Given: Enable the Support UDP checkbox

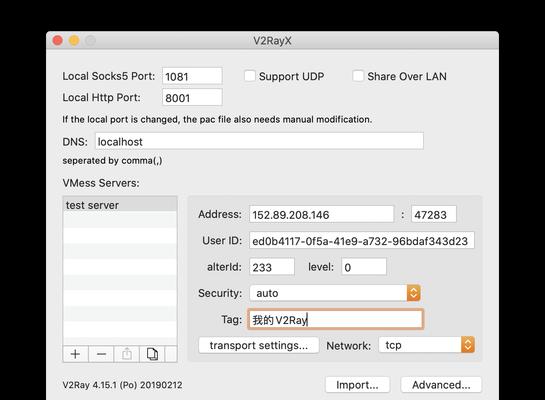Looking at the screenshot, I should (x=250, y=76).
